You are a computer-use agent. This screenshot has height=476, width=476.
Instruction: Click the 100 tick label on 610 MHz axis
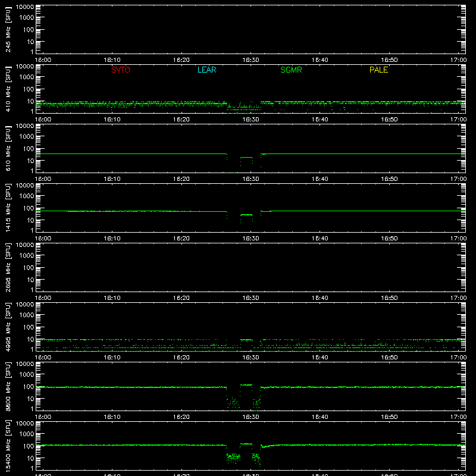(29, 149)
